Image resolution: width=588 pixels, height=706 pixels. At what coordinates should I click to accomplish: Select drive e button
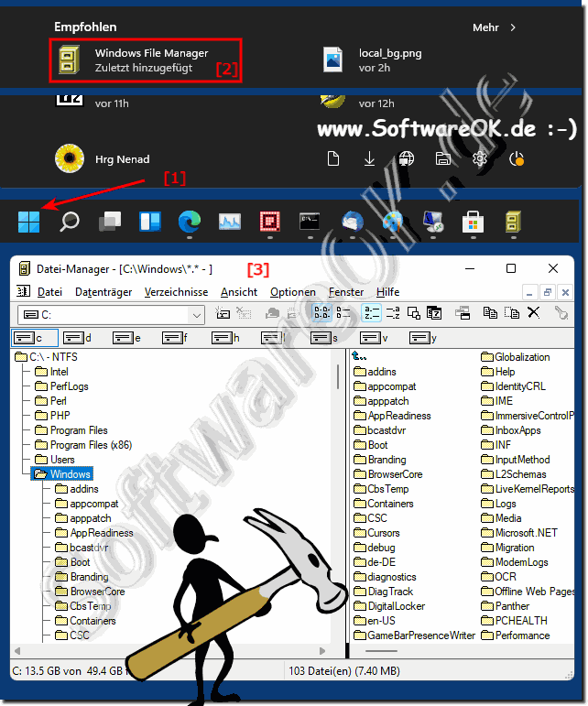[126, 338]
